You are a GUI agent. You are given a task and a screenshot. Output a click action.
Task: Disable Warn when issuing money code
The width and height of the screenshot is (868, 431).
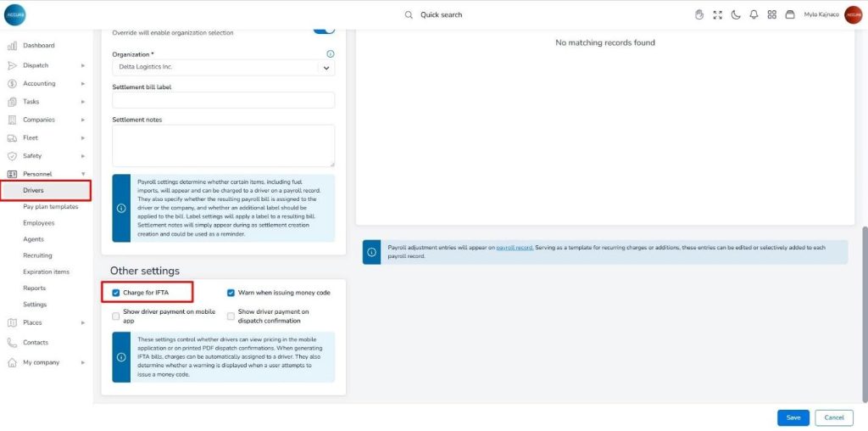(x=231, y=293)
